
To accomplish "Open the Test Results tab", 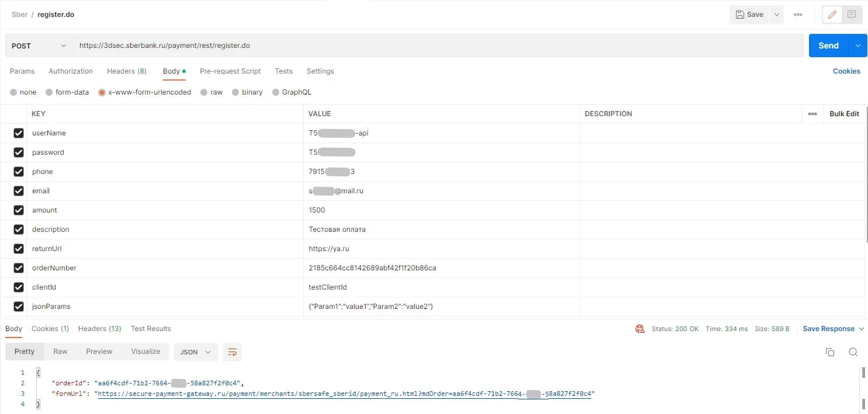I will 151,329.
